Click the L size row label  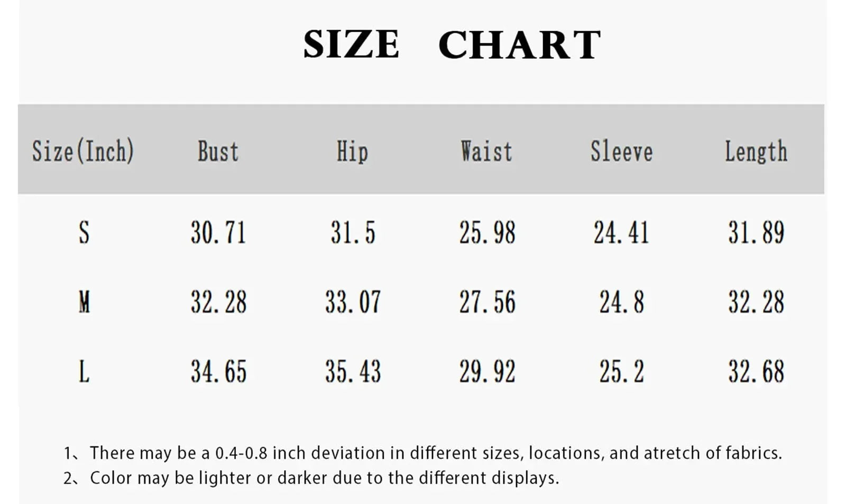point(84,371)
